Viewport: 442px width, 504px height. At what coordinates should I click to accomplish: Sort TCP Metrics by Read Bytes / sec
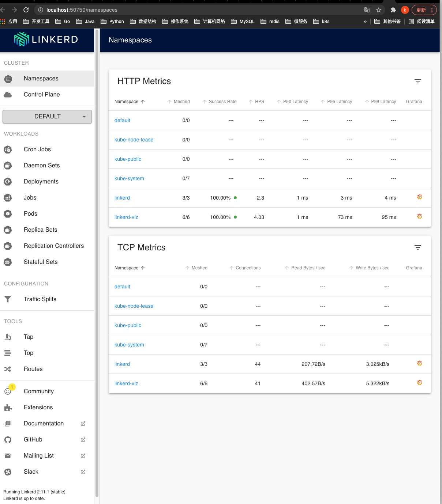[x=305, y=268]
